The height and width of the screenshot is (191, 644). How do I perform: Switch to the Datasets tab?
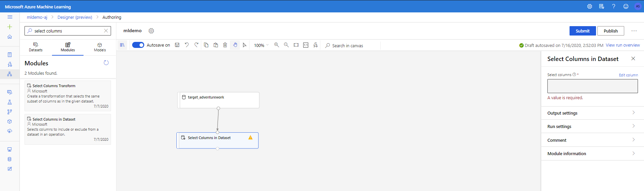36,47
